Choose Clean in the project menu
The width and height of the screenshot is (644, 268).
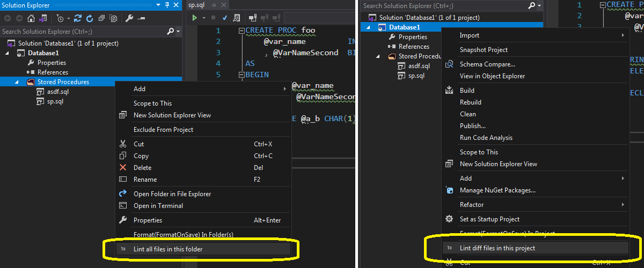coord(536,114)
